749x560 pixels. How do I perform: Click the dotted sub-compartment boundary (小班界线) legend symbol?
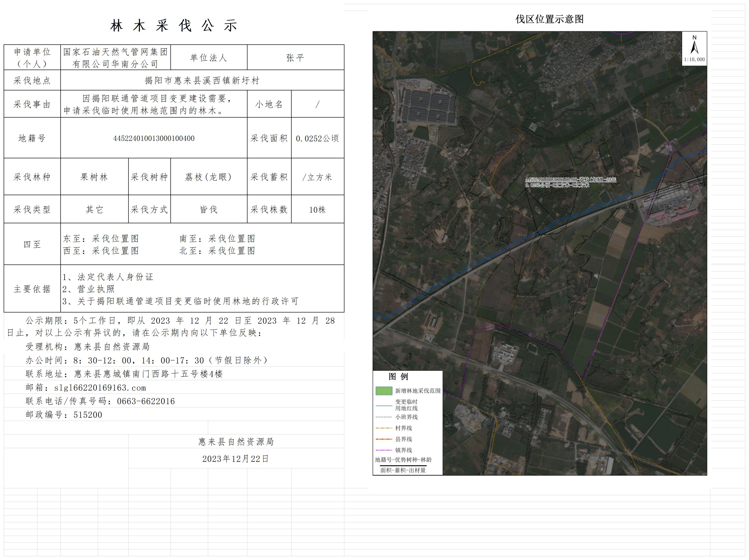pyautogui.click(x=384, y=417)
